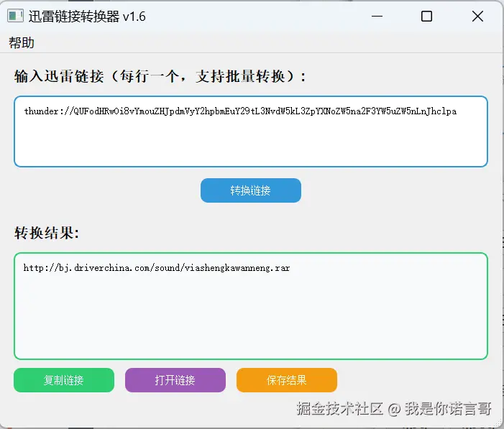Focus the thunder link input box

coord(251,132)
